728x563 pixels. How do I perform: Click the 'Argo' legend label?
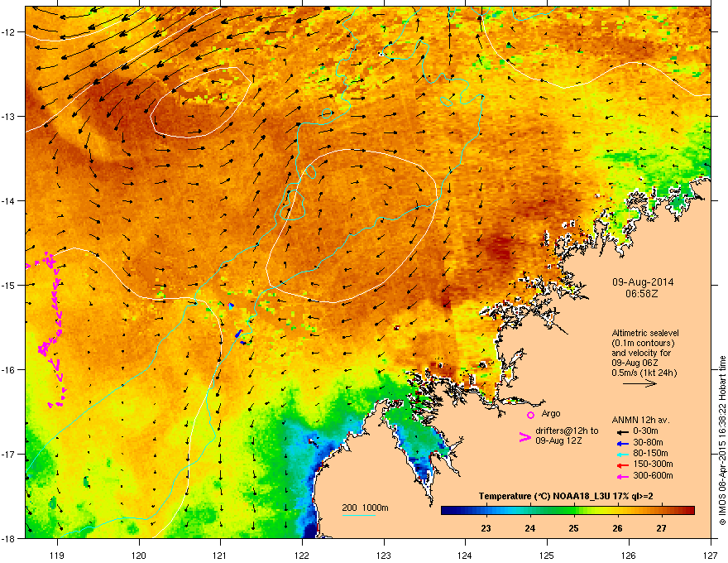click(551, 413)
